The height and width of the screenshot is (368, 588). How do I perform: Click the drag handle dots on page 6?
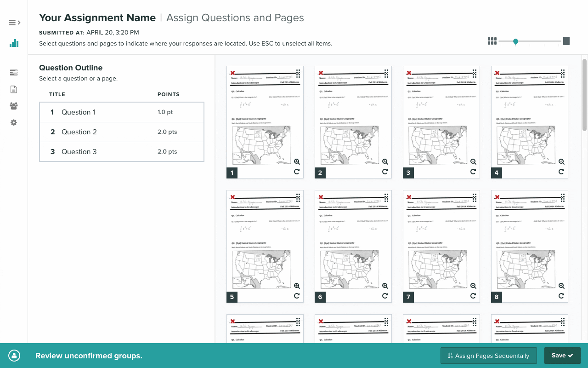point(386,198)
